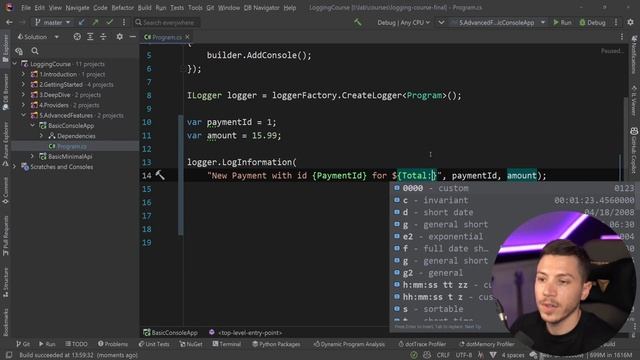Click the Git commit checkmark icon
Screen dimensions: 640x360
[109, 22]
